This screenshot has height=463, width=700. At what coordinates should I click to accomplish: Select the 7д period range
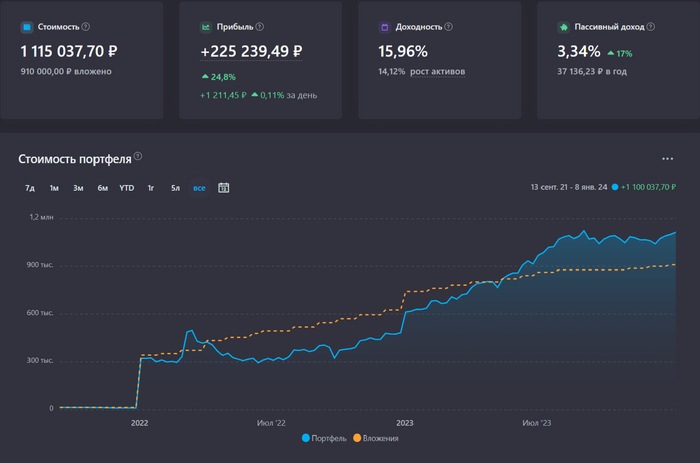coord(30,188)
